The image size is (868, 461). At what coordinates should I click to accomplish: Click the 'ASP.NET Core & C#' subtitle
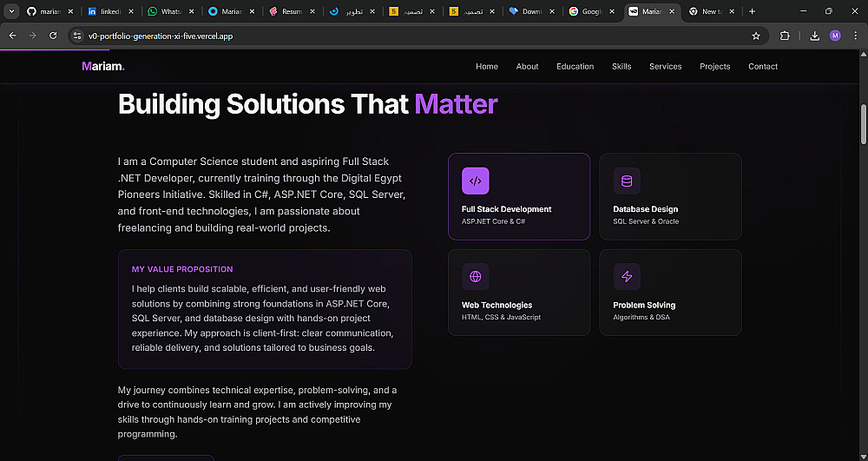493,221
